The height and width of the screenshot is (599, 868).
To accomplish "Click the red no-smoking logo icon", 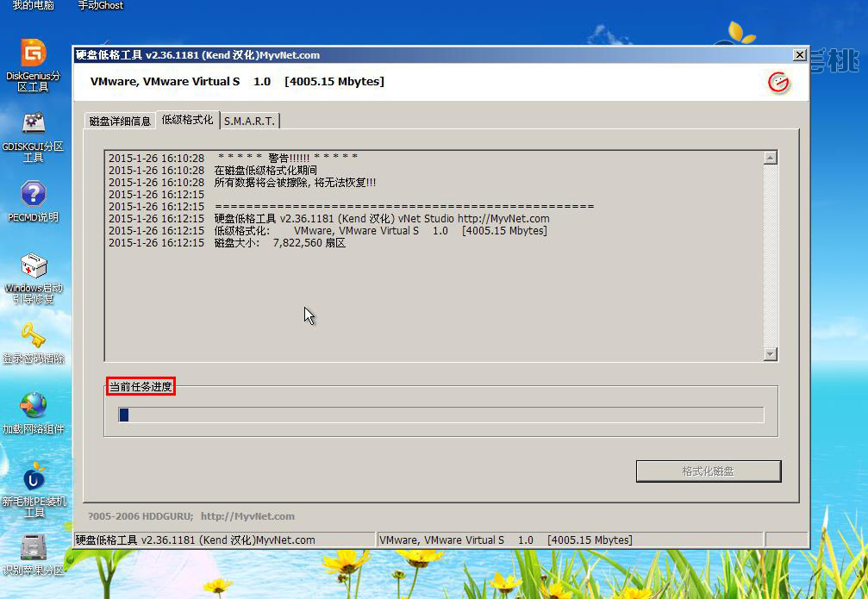I will pyautogui.click(x=778, y=83).
